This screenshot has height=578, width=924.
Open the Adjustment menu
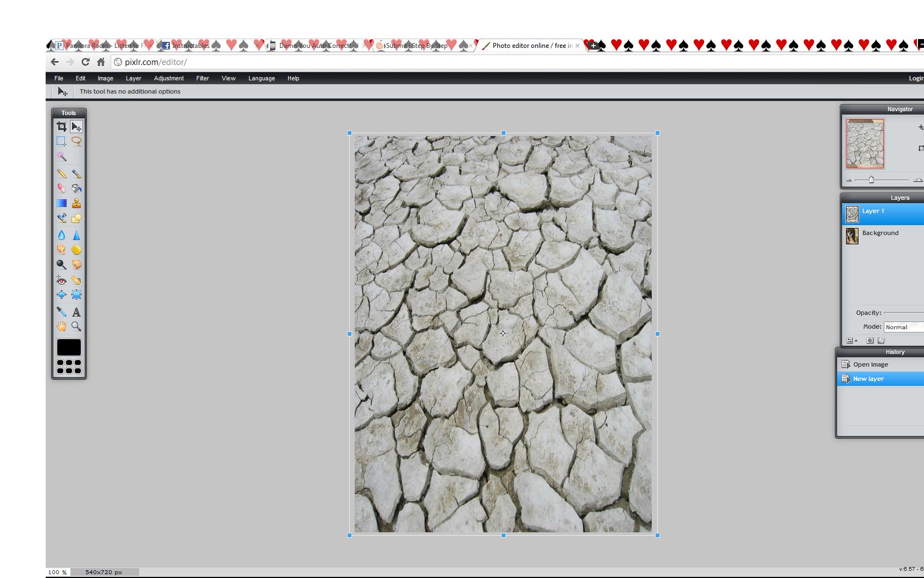169,78
